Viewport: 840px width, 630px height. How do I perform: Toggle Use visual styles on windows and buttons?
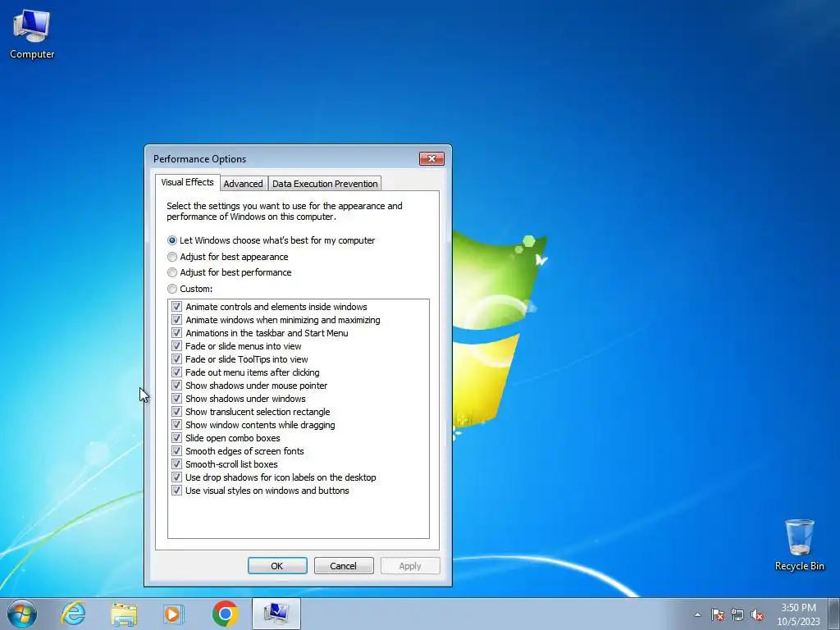point(177,491)
